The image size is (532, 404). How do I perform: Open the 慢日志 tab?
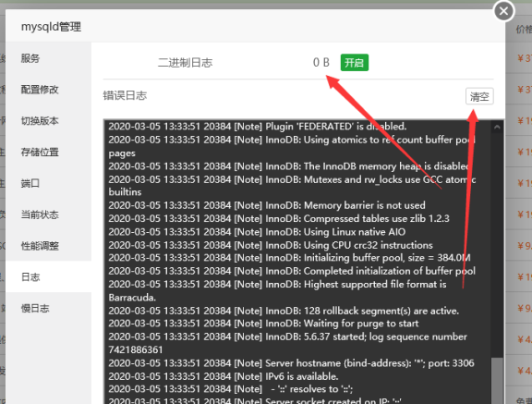tap(48, 308)
